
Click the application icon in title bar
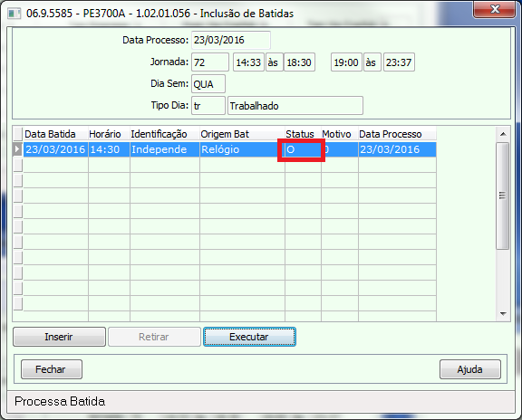tap(14, 14)
